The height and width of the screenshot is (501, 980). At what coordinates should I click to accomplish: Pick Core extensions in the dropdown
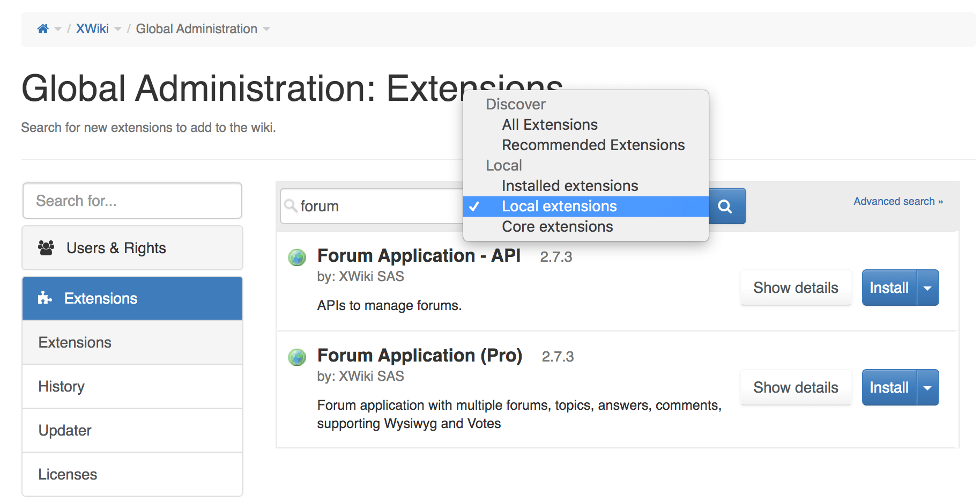click(557, 227)
